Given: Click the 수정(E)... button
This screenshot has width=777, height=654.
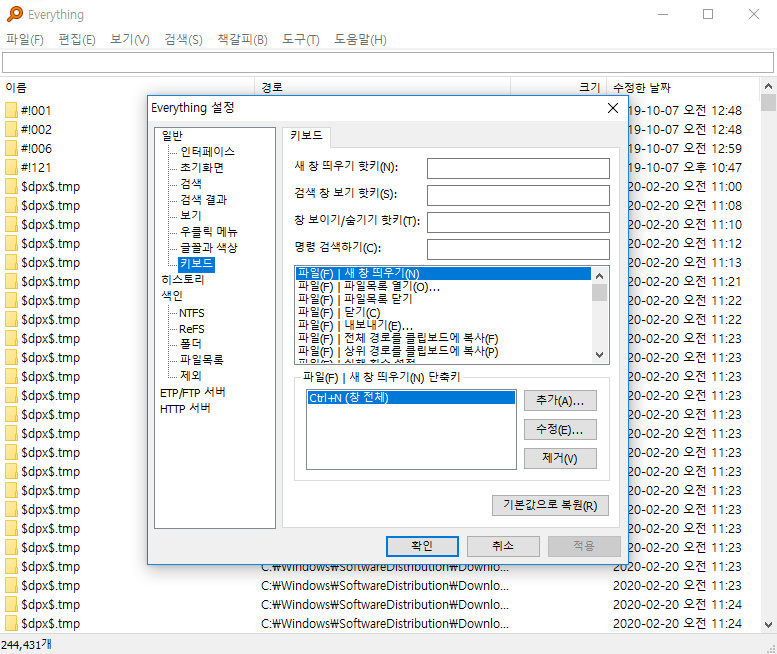Looking at the screenshot, I should point(560,430).
